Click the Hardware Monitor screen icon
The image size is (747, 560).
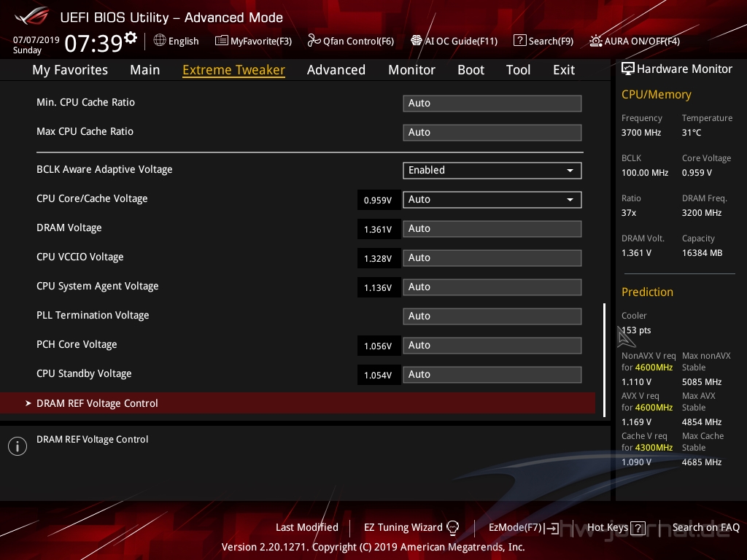point(628,69)
